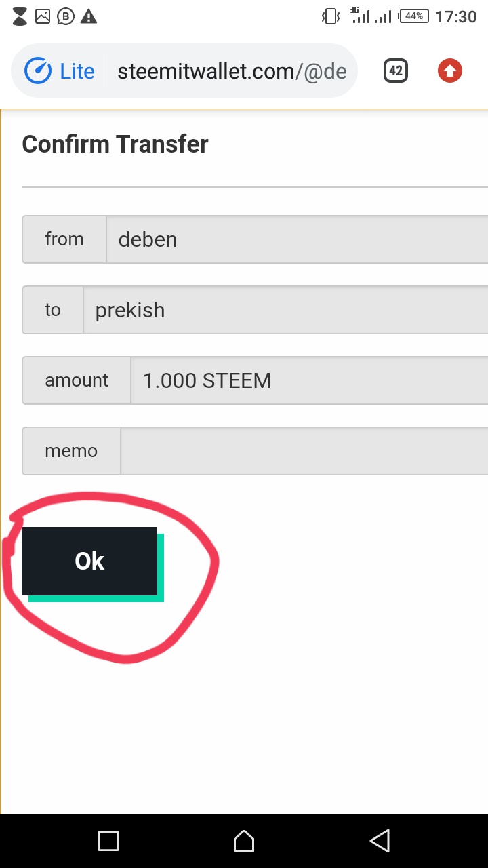Tap the red update arrow icon
Screen dimensions: 488x868
pos(450,71)
